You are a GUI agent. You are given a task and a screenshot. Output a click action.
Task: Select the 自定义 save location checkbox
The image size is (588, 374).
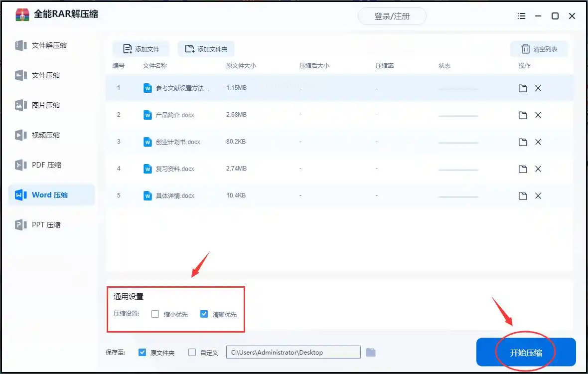click(192, 353)
